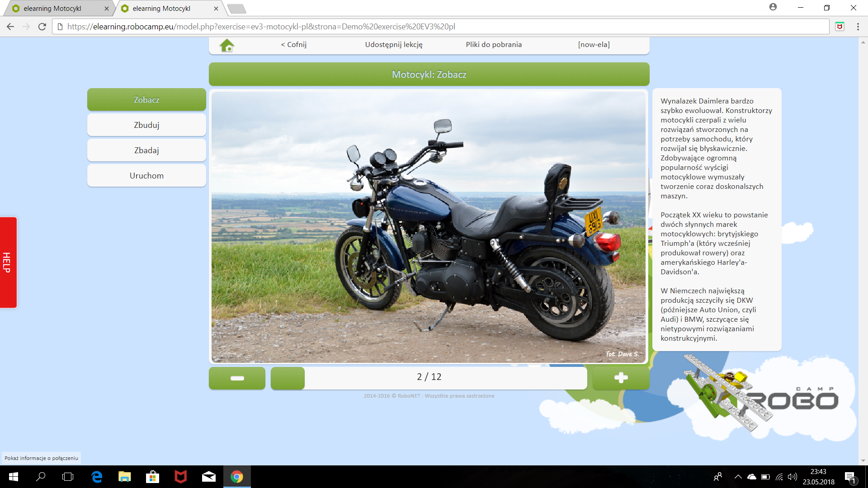Click '< Cofnij' link
Viewport: 868px width, 488px height.
(294, 44)
